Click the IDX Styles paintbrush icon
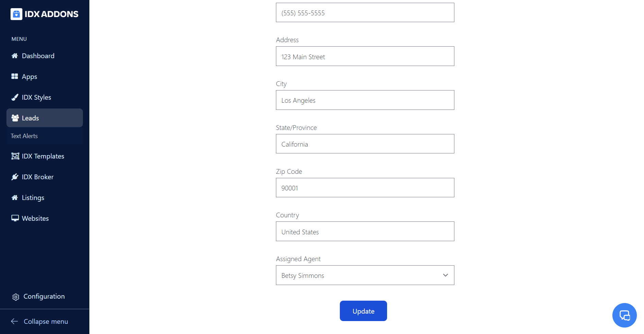Viewport: 644px width, 334px height. 15,97
